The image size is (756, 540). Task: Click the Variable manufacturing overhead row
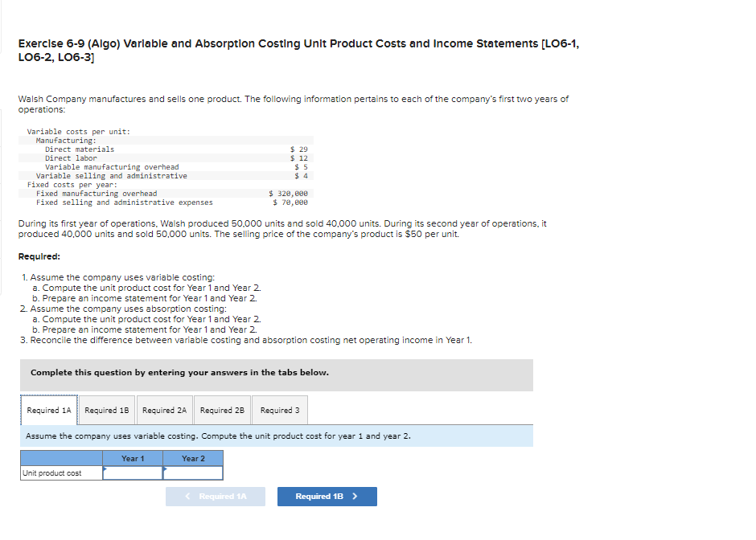[x=166, y=167]
